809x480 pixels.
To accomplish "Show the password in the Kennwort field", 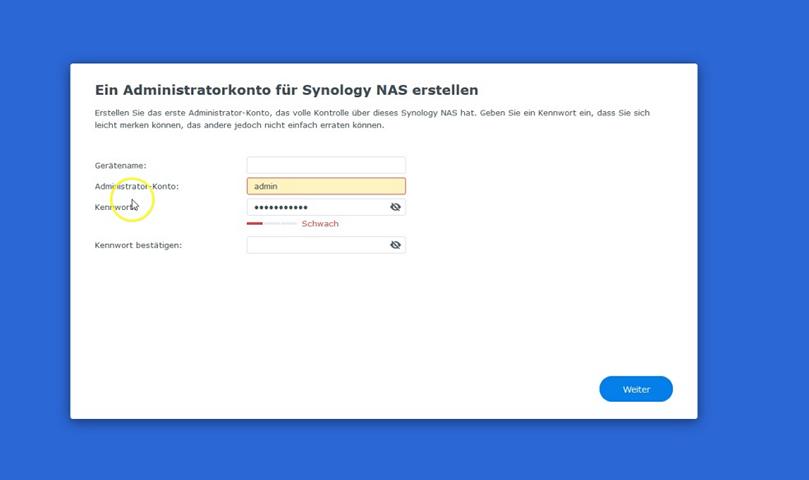I will 395,207.
